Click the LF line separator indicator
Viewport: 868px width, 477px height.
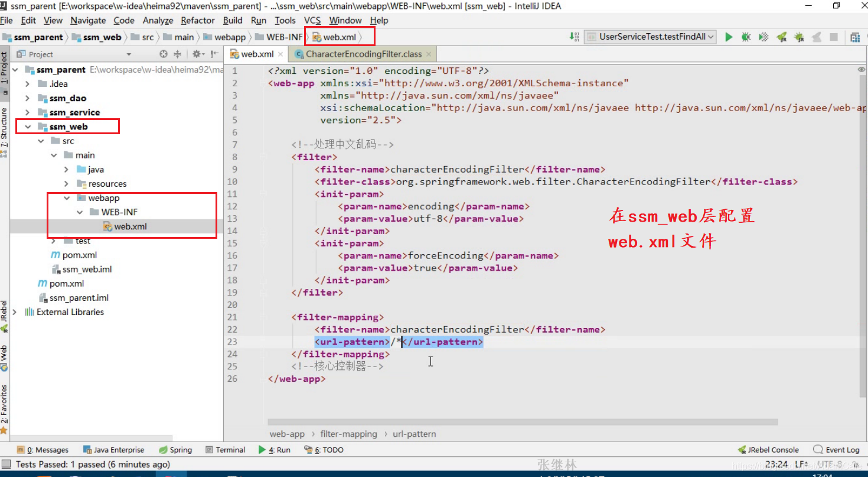[x=801, y=465]
